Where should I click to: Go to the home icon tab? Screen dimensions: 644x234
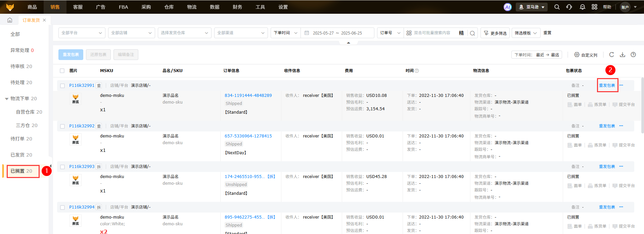tap(10, 20)
